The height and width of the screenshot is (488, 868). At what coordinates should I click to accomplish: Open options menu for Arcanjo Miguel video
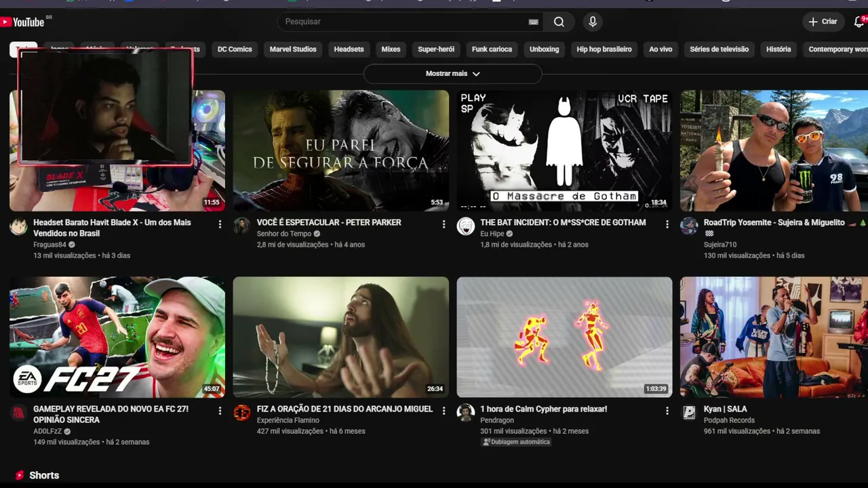pos(443,411)
